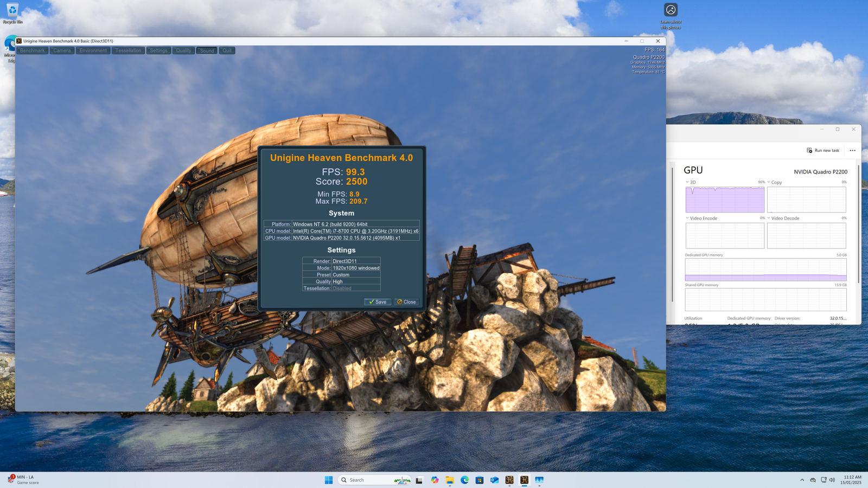Screen dimensions: 868x488
Task: Open the 'Learn about this picture' desktop icon
Action: [671, 16]
